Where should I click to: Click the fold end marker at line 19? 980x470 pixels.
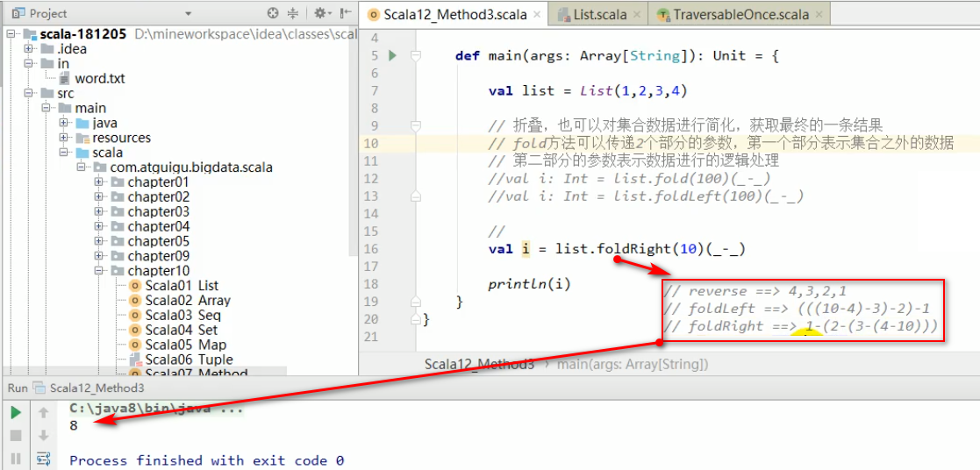pos(414,302)
